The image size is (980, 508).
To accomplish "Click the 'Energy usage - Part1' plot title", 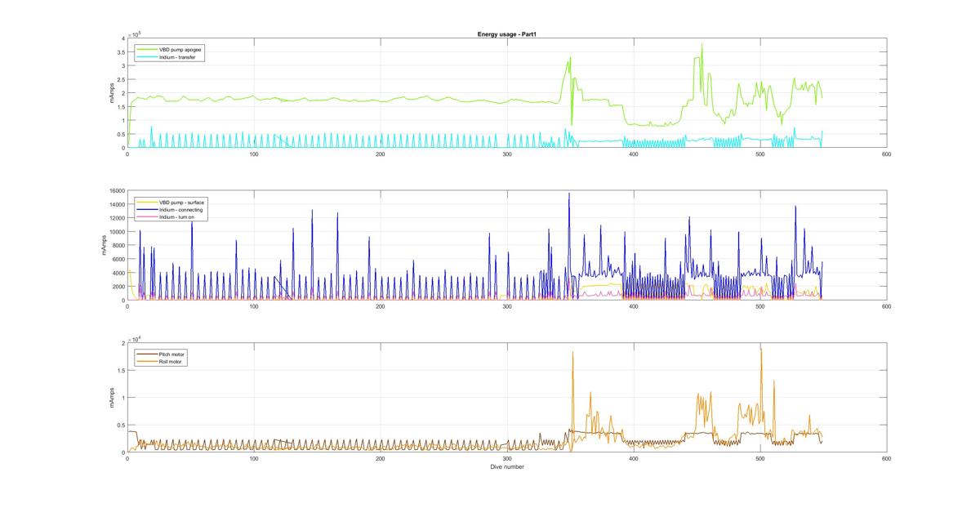I will (x=506, y=34).
